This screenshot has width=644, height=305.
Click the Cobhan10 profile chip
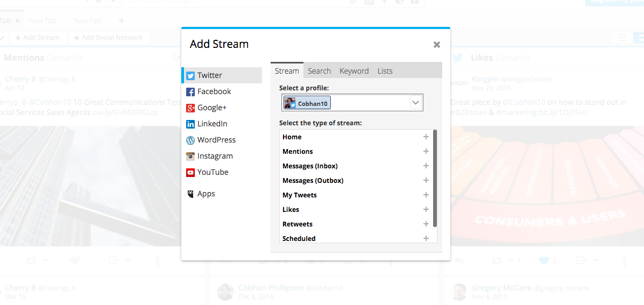307,103
